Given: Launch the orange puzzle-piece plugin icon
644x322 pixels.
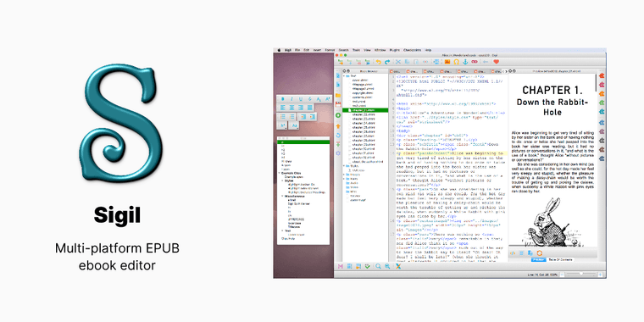Looking at the screenshot, I should click(602, 93).
